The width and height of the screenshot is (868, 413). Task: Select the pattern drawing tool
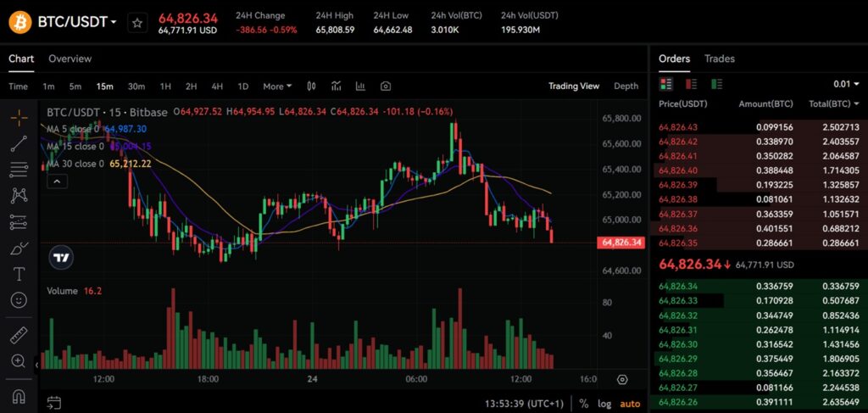click(x=19, y=195)
